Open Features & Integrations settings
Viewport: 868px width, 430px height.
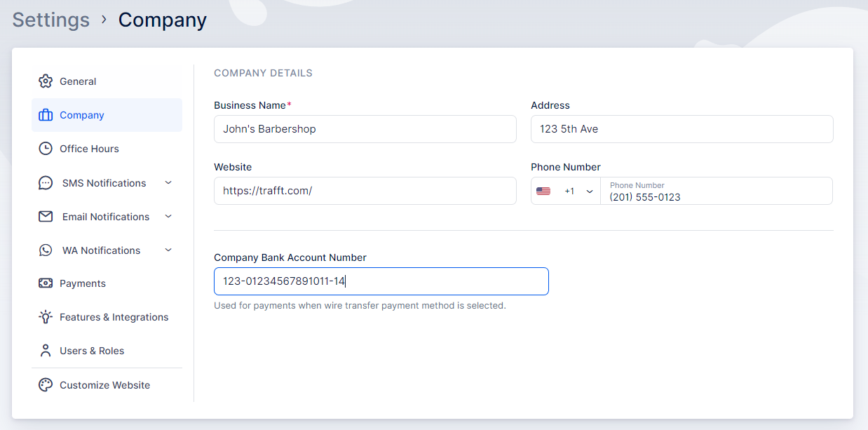pyautogui.click(x=107, y=317)
